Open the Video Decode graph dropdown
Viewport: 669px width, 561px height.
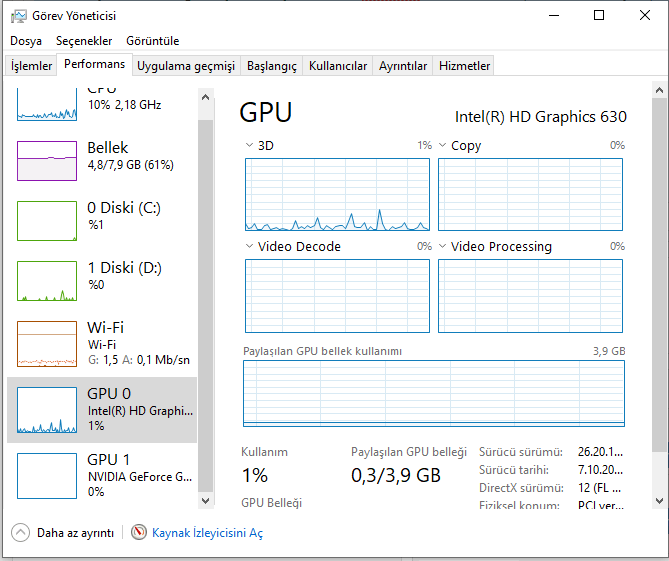tap(249, 247)
